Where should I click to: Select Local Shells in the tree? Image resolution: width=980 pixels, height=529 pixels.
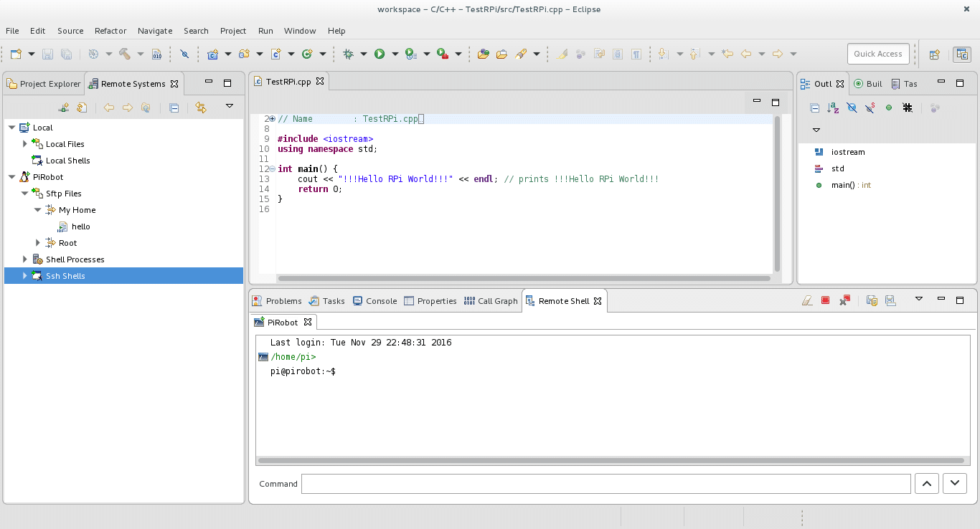pos(67,161)
